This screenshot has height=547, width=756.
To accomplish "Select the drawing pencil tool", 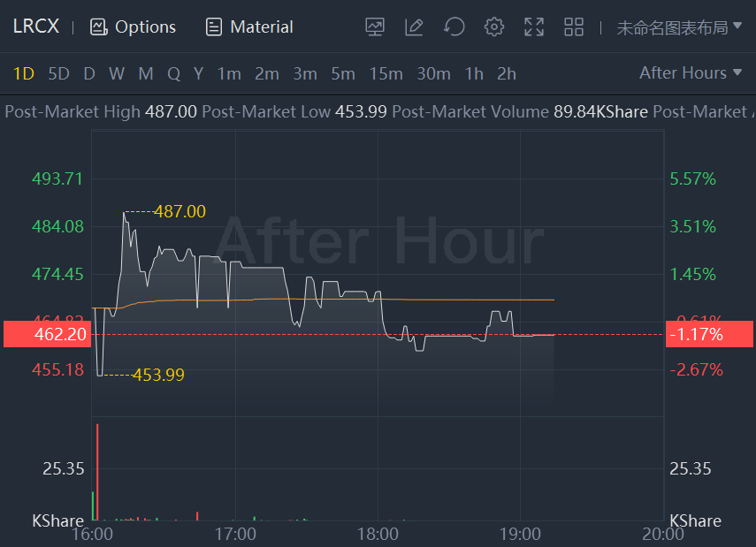I will [x=414, y=27].
